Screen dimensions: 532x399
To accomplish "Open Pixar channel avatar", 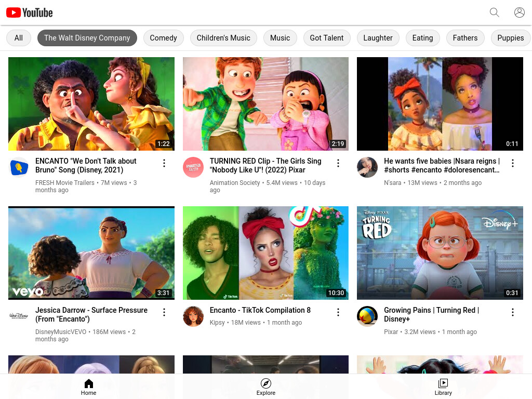I will pos(367,316).
